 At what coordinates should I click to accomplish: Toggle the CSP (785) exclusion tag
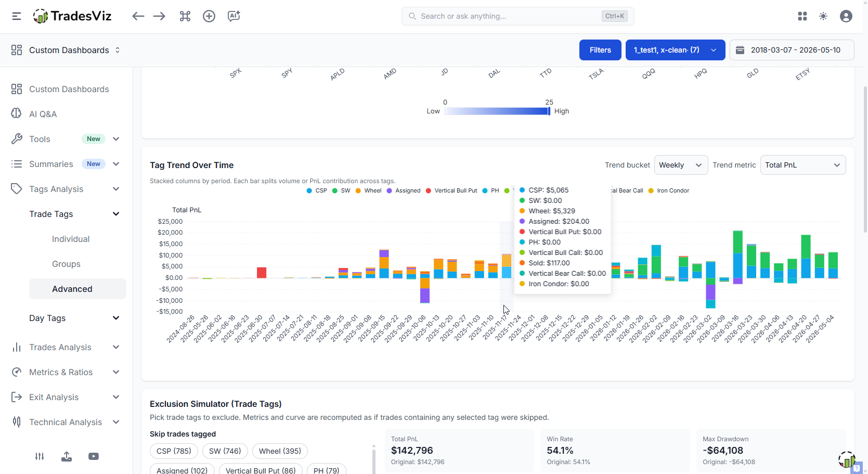174,451
